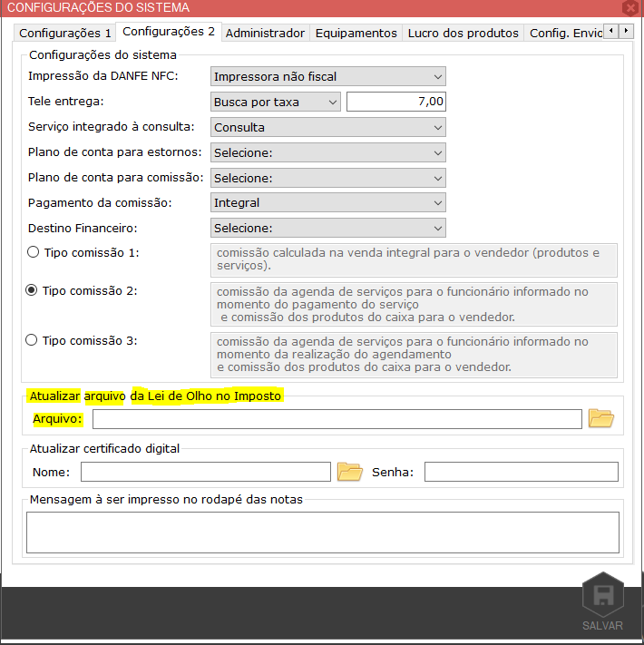Click Tipo comissão 1 description box
The width and height of the screenshot is (644, 645).
(x=414, y=260)
